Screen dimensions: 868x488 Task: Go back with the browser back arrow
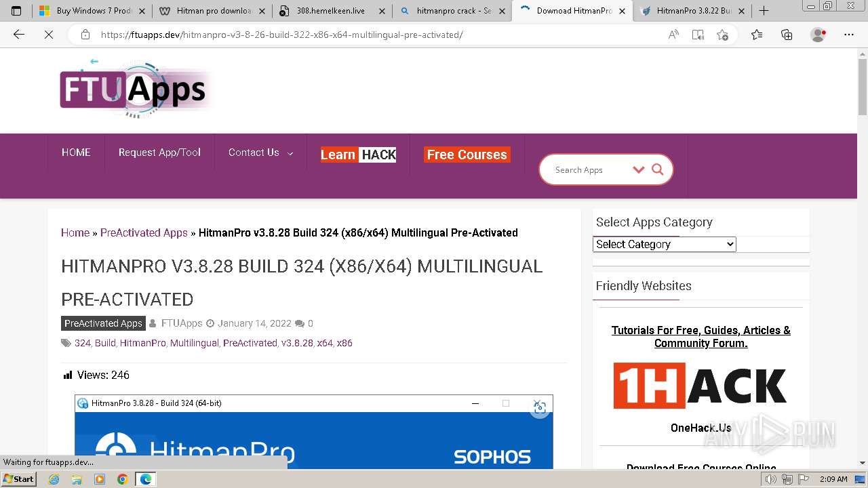(x=19, y=35)
